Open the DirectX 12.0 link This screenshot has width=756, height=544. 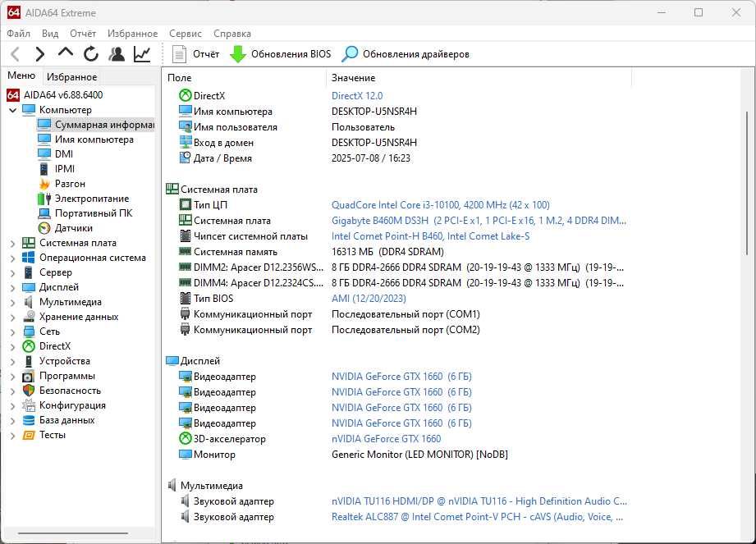(x=357, y=95)
